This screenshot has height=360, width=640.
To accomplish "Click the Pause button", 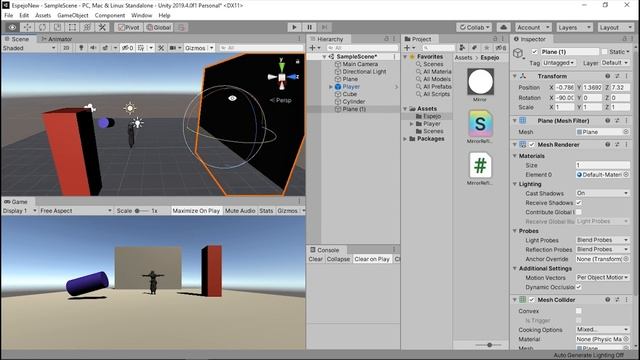I will click(309, 27).
